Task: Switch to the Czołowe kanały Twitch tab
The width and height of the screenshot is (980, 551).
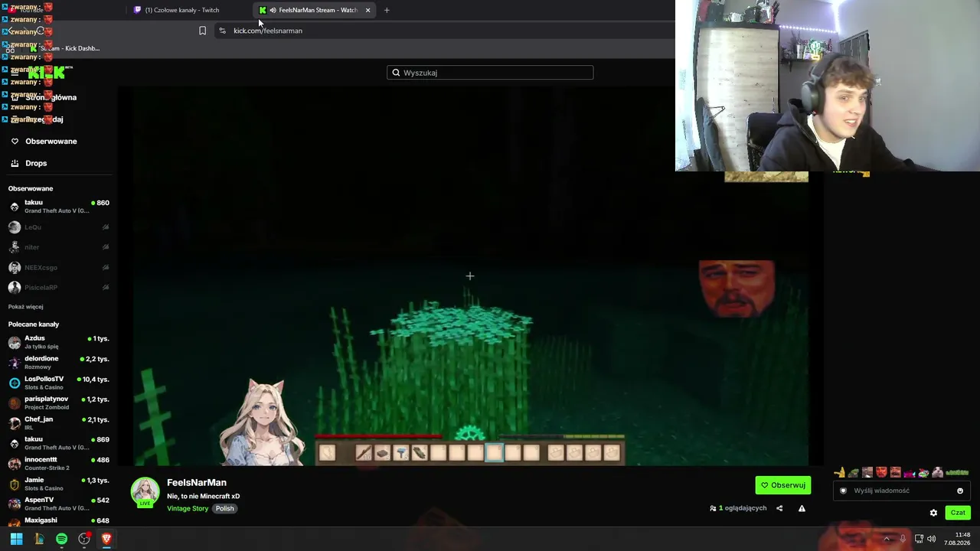Action: [x=182, y=10]
